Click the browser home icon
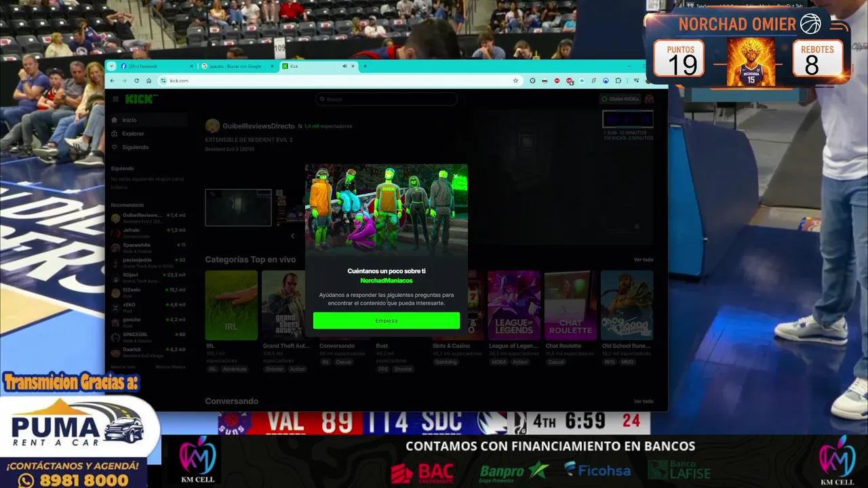The width and height of the screenshot is (868, 488). 149,81
